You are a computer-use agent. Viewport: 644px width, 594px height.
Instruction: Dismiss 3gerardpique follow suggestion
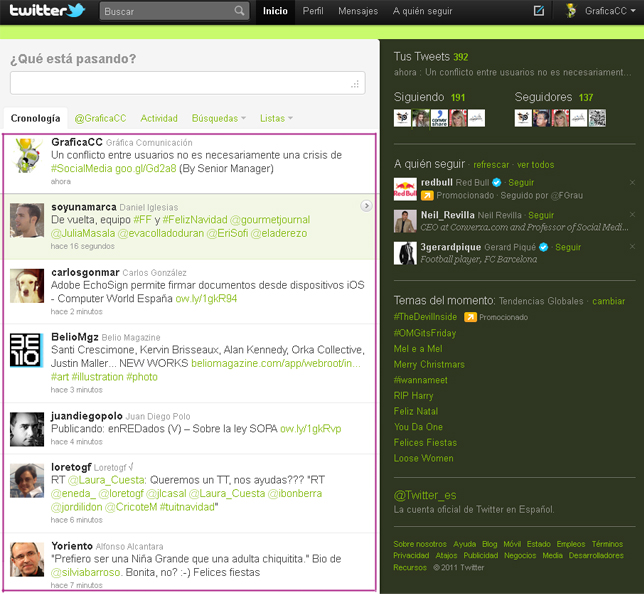click(x=632, y=246)
